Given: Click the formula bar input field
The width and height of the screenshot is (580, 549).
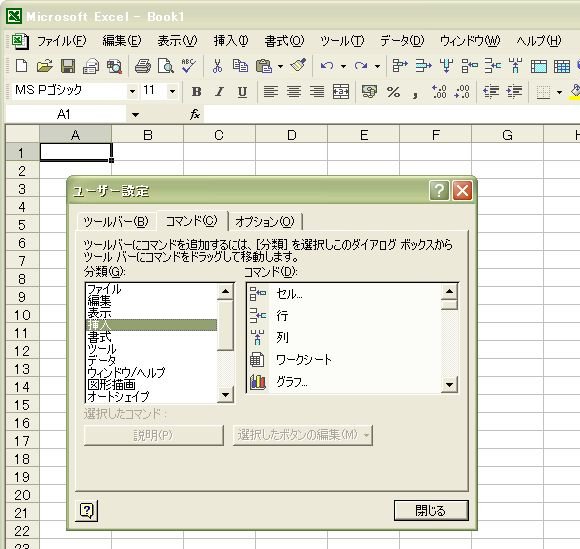Looking at the screenshot, I should [x=391, y=114].
